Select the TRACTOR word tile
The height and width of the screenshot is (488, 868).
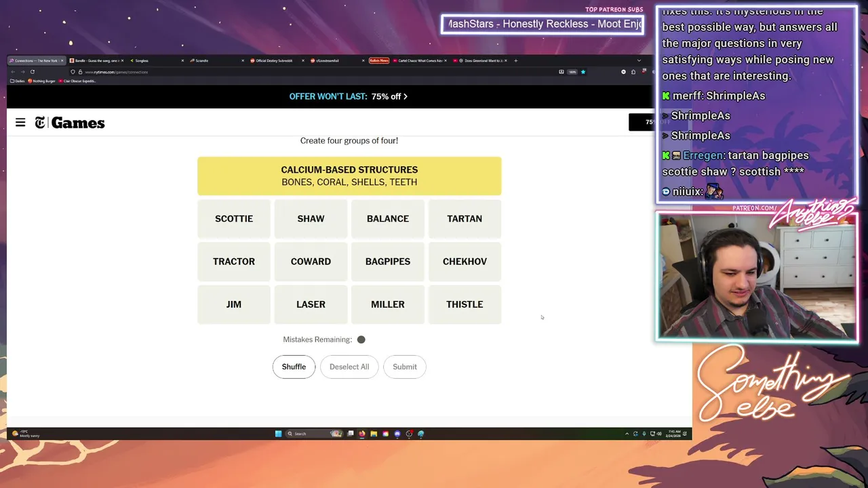pos(234,262)
